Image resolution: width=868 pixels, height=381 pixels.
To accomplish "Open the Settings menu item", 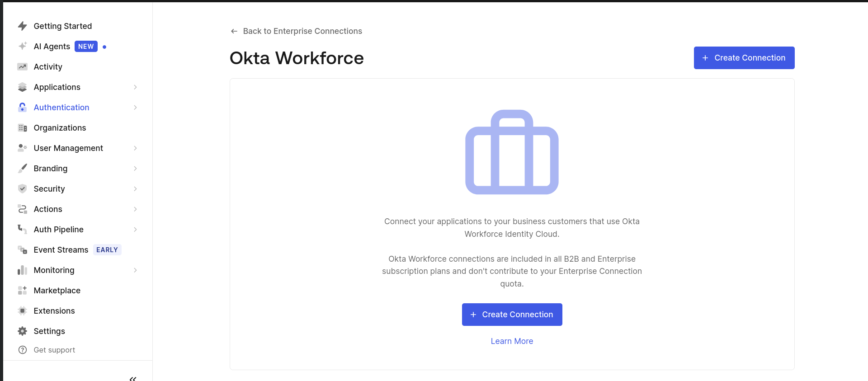I will (x=49, y=331).
